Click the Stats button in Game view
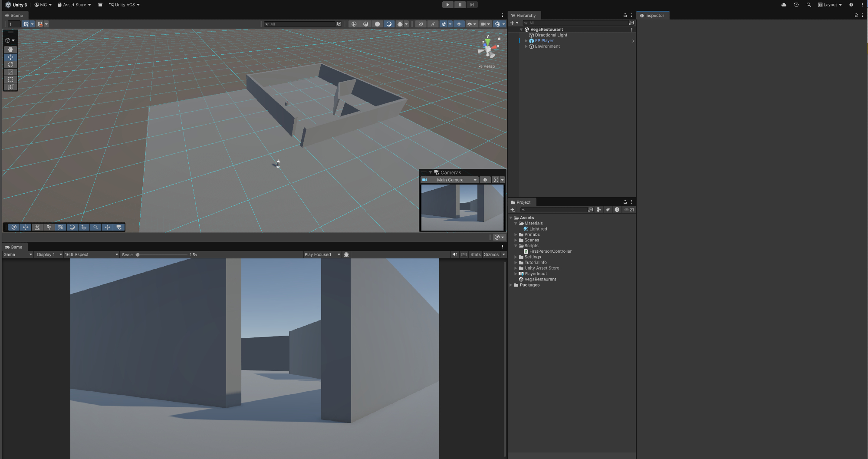 pos(475,254)
